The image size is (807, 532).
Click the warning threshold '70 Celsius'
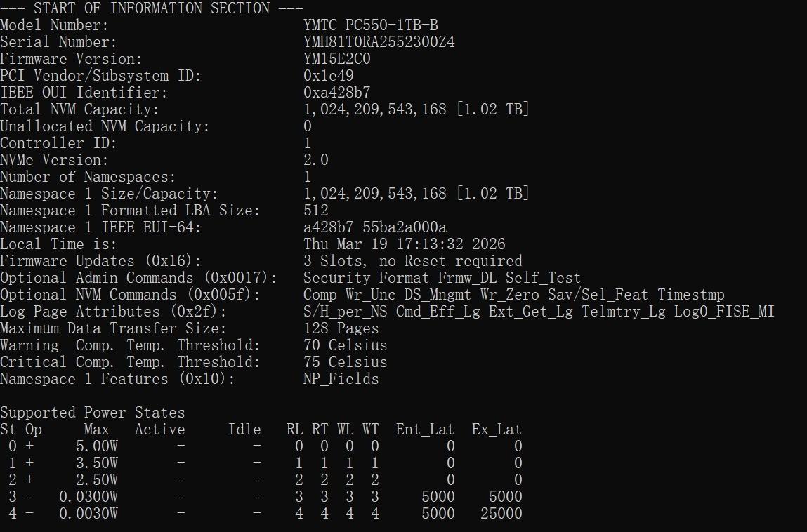346,345
